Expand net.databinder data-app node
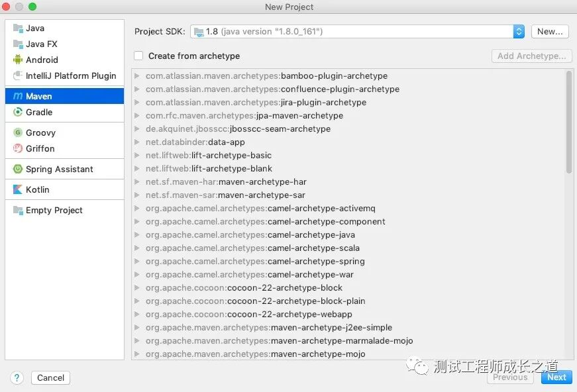The height and width of the screenshot is (392, 577). coord(137,142)
